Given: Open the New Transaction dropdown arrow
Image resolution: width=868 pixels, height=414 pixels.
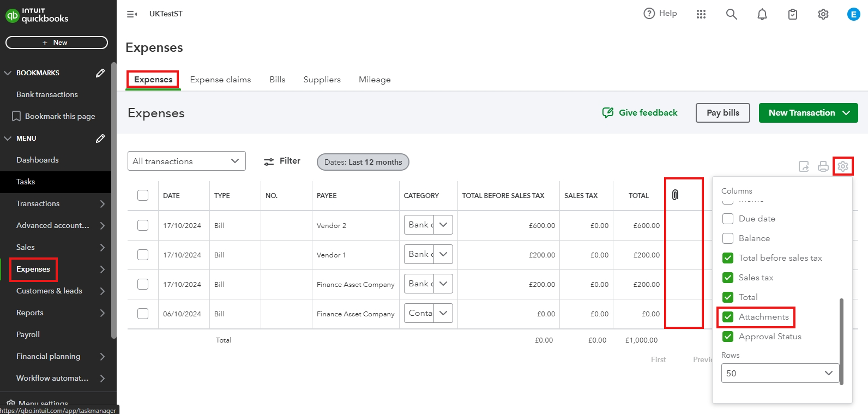Looking at the screenshot, I should (846, 113).
